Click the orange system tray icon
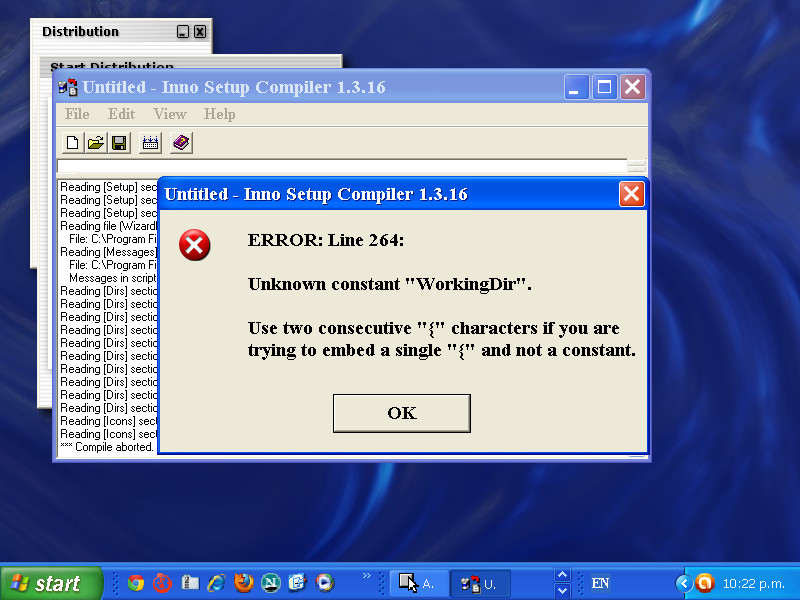800x600 pixels. pyautogui.click(x=705, y=583)
